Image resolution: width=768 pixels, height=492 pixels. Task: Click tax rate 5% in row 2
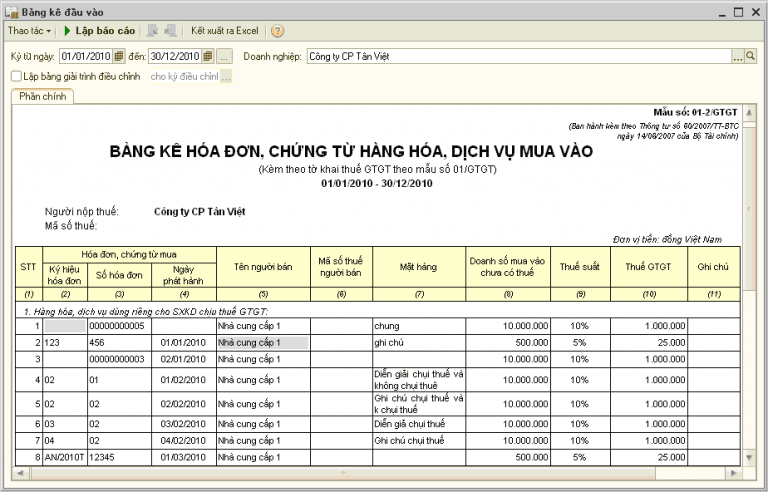(579, 343)
